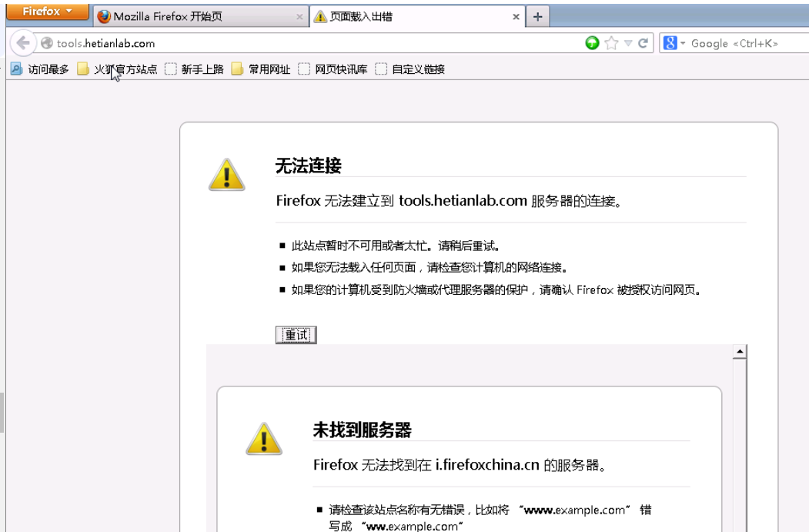This screenshot has width=809, height=532.
Task: Open the Google search engine selector dropdown
Action: click(674, 43)
